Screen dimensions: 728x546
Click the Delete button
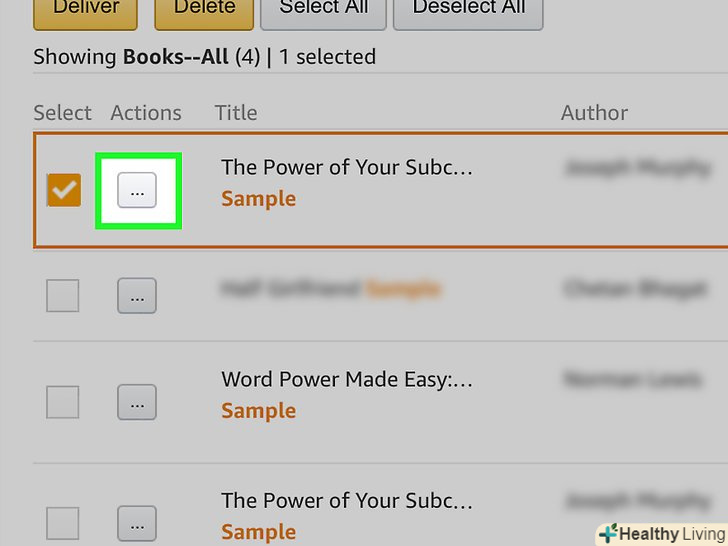tap(204, 10)
